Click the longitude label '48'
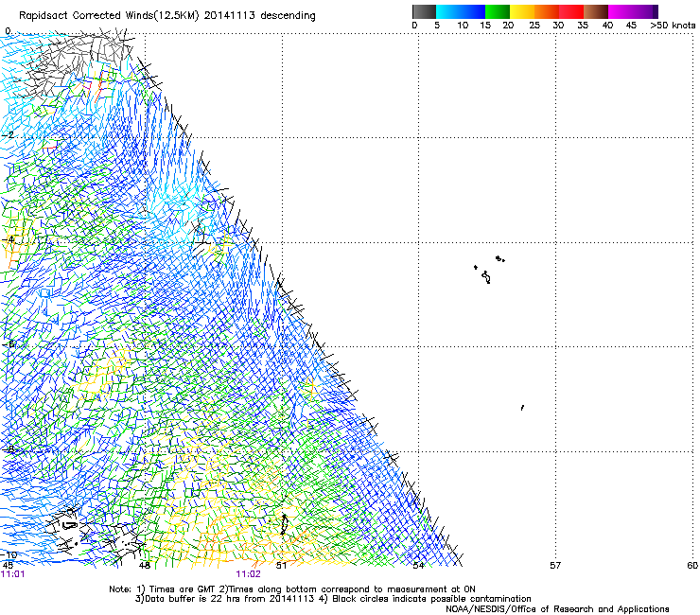700x615 pixels. pos(144,566)
